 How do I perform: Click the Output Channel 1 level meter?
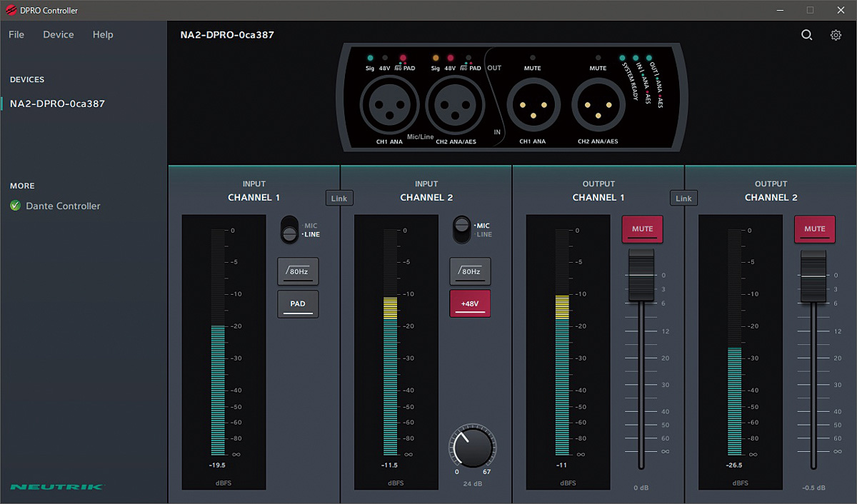pos(563,342)
